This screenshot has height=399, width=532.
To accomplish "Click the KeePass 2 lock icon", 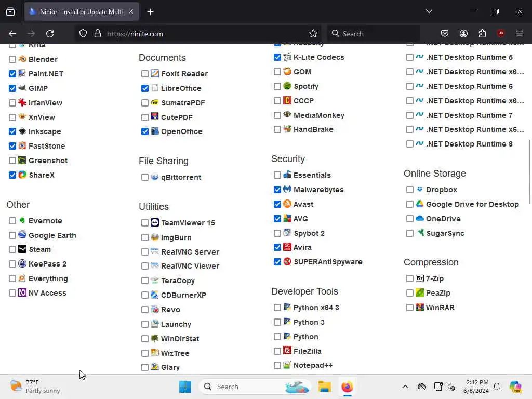I will 22,263.
